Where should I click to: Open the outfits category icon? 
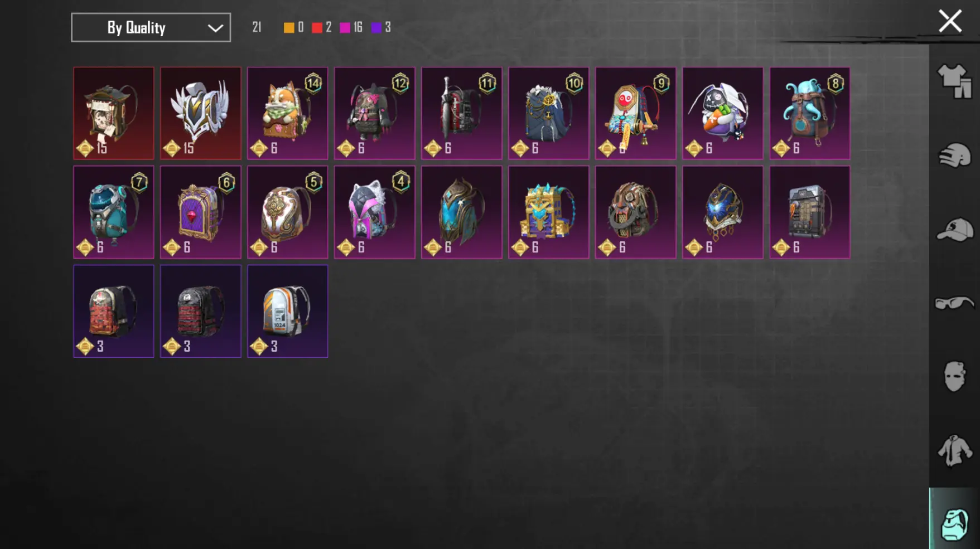pyautogui.click(x=954, y=81)
